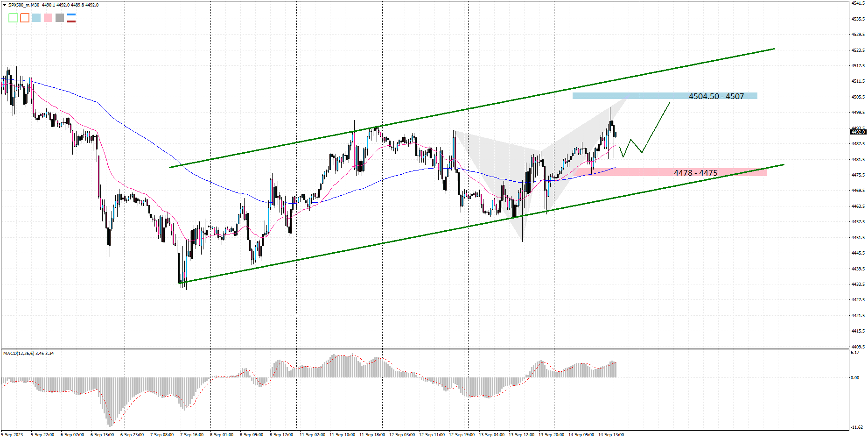
Task: Click the pink filled square swatch
Action: [x=48, y=18]
